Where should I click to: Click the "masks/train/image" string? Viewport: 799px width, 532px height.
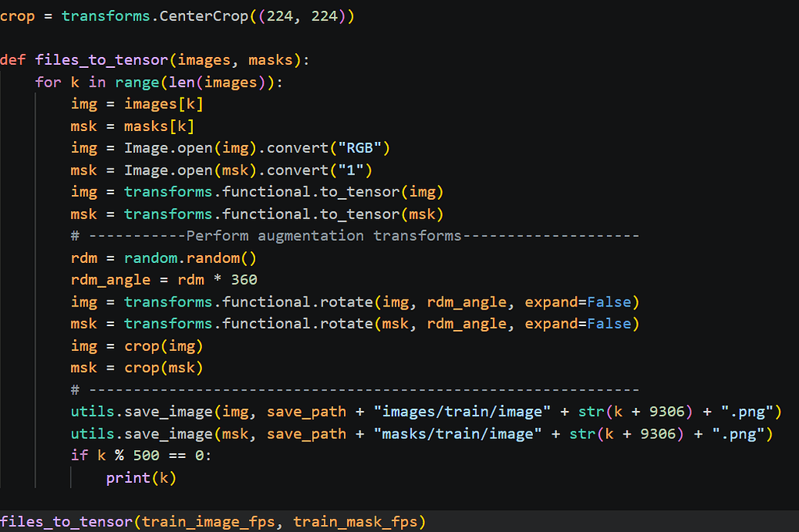[x=457, y=434]
